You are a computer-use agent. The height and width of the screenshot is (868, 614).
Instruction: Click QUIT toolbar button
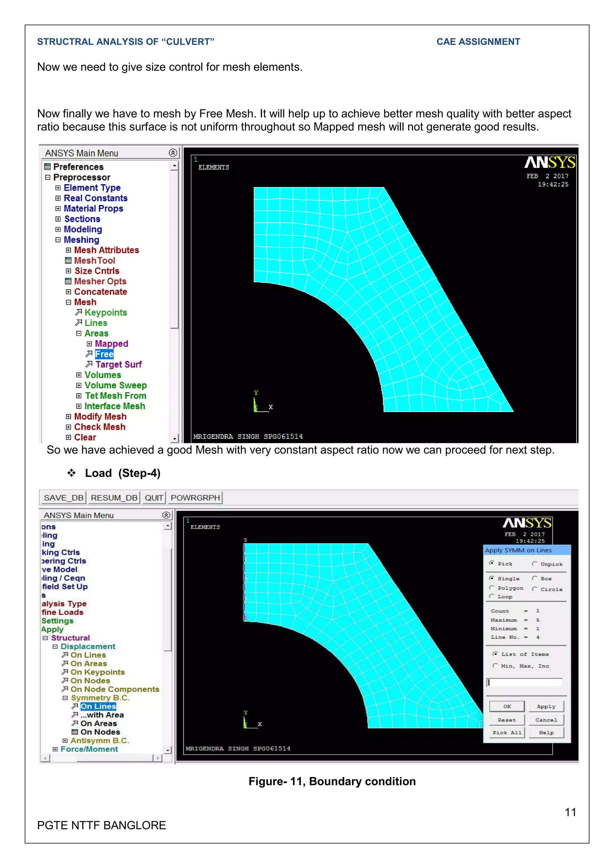154,498
